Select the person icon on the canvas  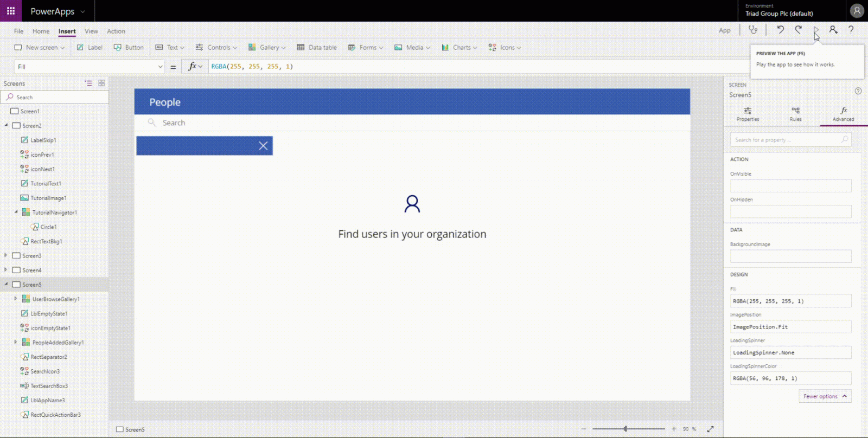(412, 204)
